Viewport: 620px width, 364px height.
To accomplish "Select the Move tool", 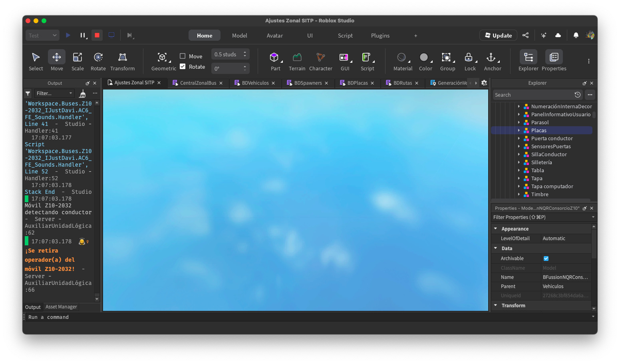I will 57,61.
